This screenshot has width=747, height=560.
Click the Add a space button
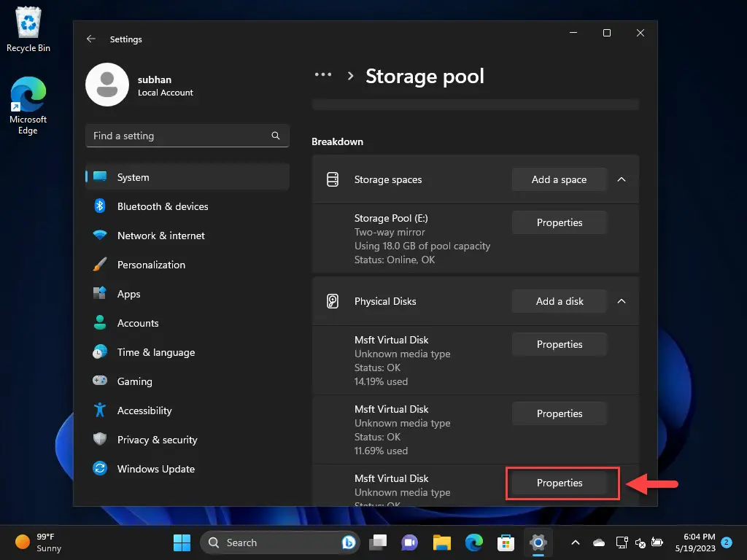click(x=559, y=179)
